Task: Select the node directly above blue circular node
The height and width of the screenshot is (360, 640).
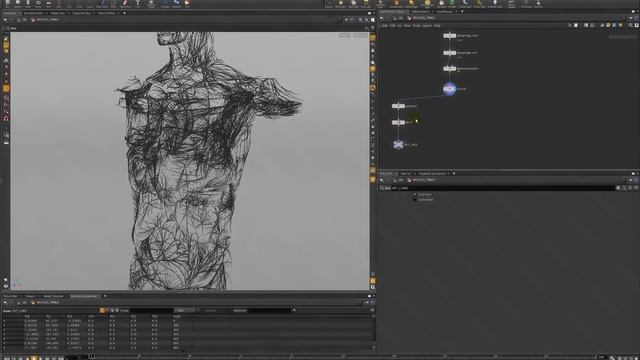Action: click(x=449, y=69)
